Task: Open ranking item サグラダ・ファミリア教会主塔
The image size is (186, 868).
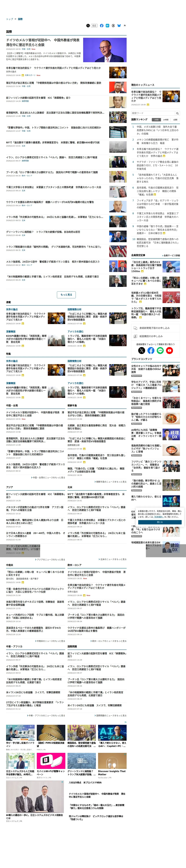Action: coord(158,165)
